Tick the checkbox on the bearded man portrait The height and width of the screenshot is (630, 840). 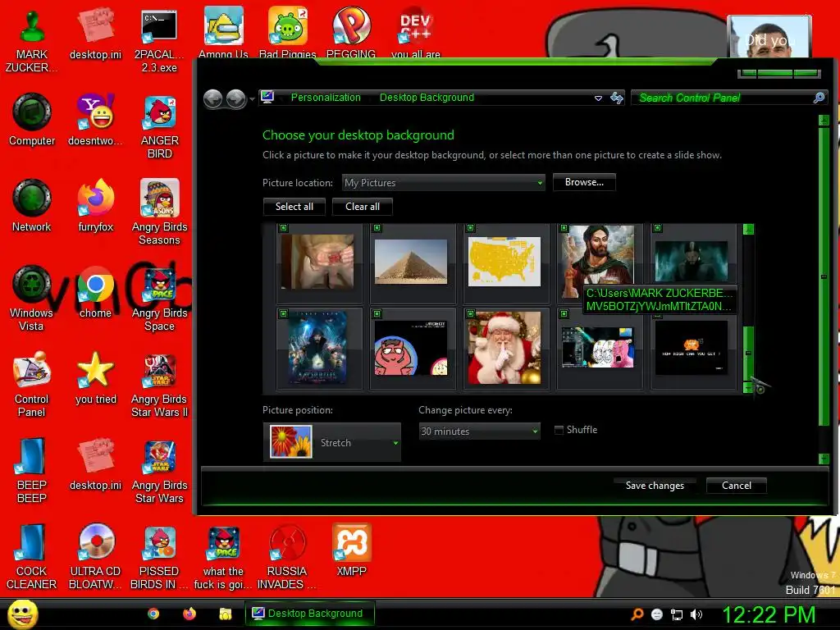click(x=564, y=228)
